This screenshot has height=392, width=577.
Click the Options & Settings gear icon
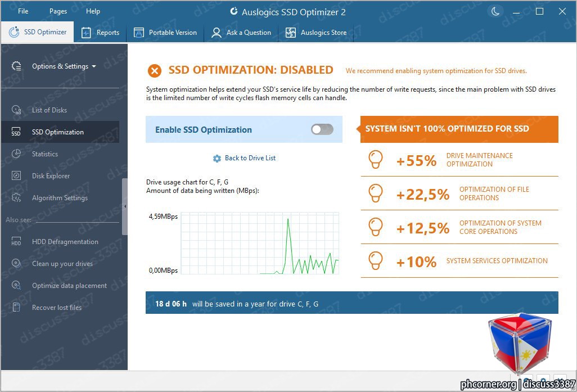(x=16, y=66)
